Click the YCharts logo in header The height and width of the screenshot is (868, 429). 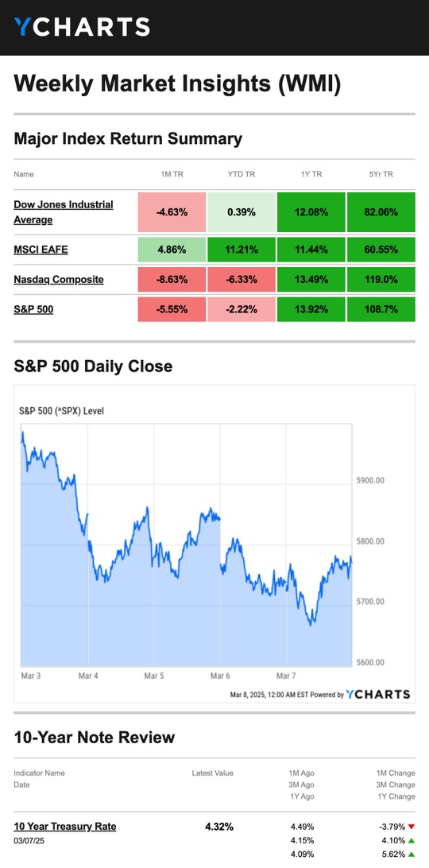pos(82,26)
